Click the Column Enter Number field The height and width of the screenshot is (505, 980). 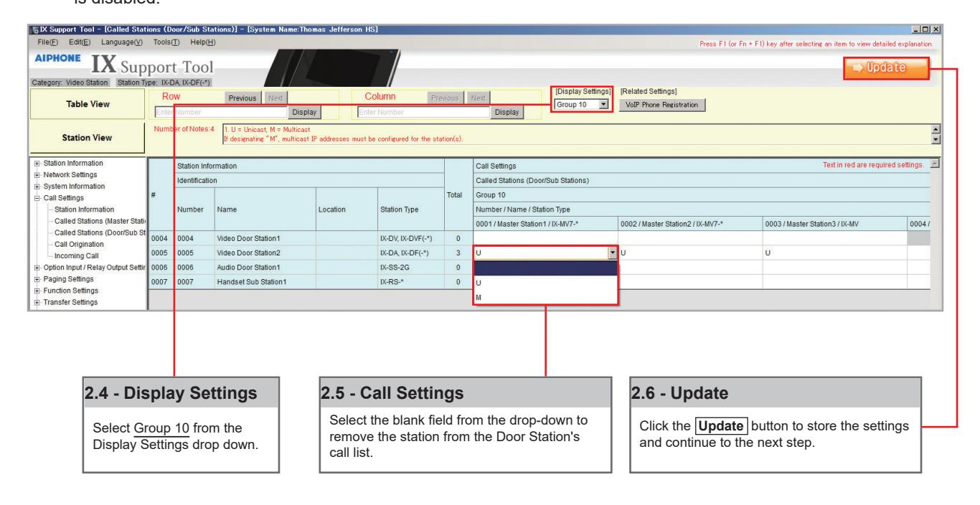423,112
